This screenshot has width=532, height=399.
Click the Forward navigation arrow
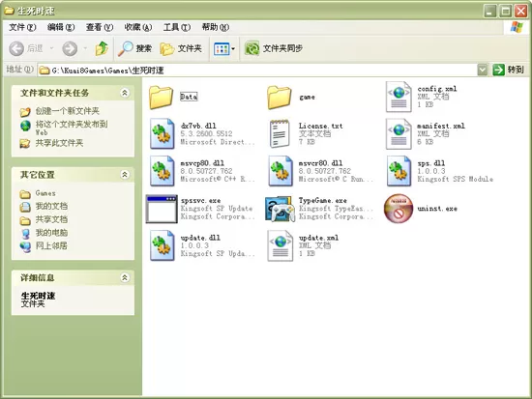70,48
